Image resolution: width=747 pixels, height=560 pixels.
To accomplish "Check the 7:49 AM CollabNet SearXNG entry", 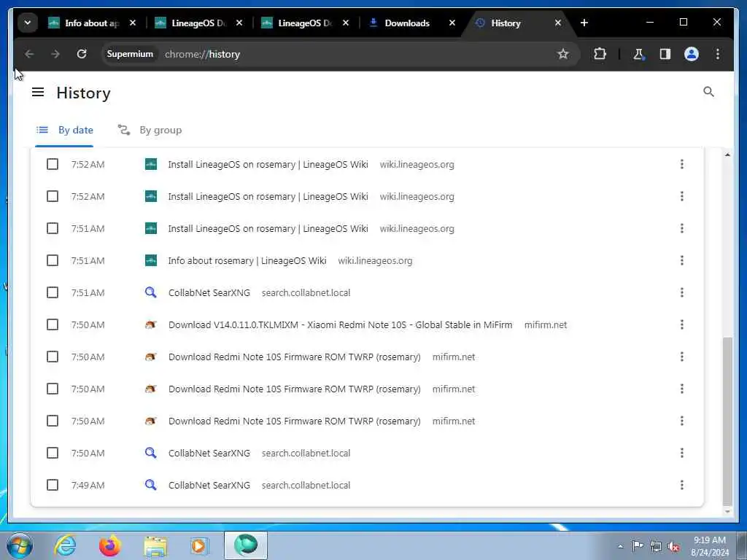I will pyautogui.click(x=53, y=485).
